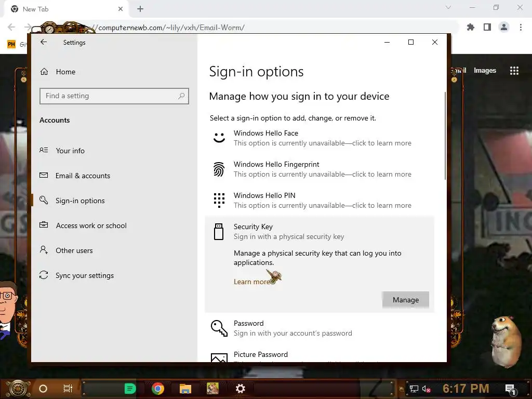Expand the Picture Password option
532x399 pixels.
(320, 356)
